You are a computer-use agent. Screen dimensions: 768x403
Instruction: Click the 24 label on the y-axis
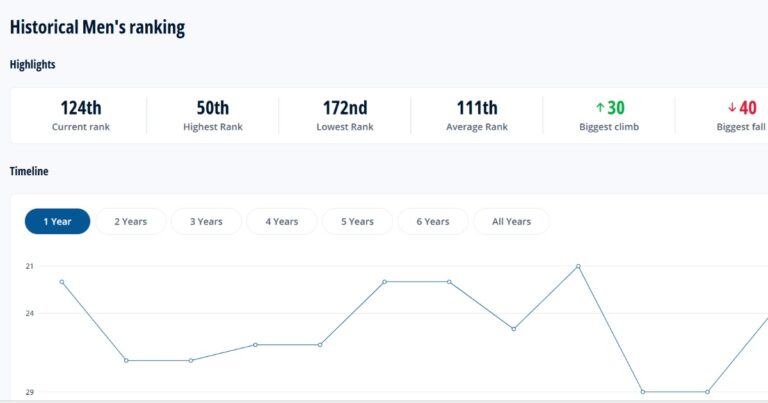point(30,313)
